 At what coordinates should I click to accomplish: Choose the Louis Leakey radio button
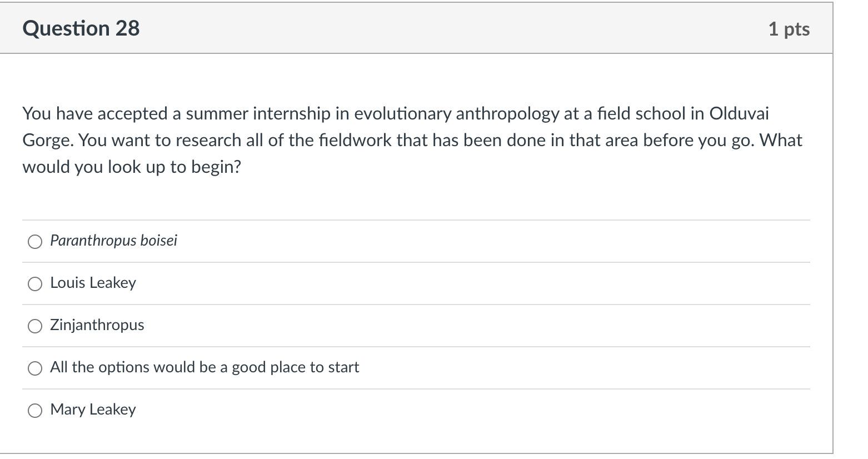[x=35, y=283]
